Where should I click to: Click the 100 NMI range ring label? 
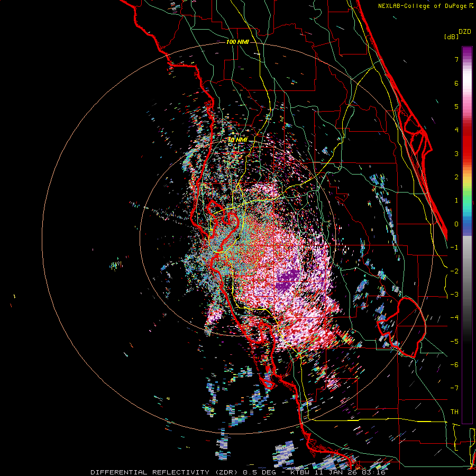click(237, 42)
